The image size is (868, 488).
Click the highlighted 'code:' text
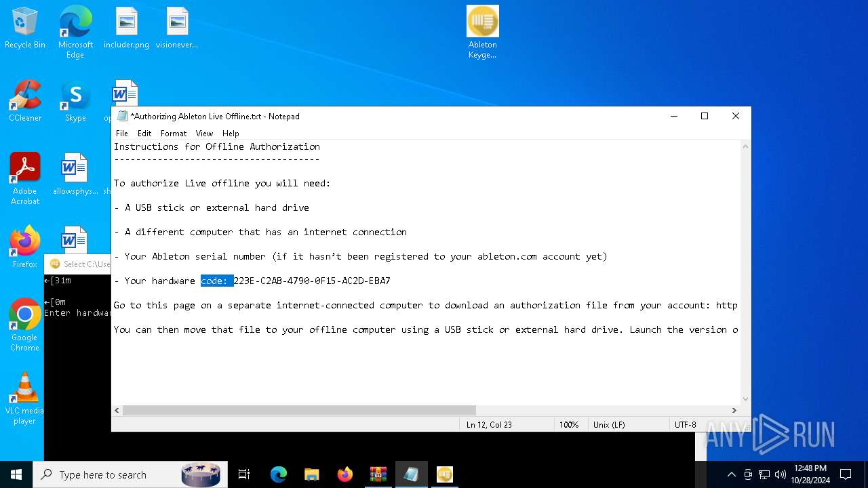[217, 281]
